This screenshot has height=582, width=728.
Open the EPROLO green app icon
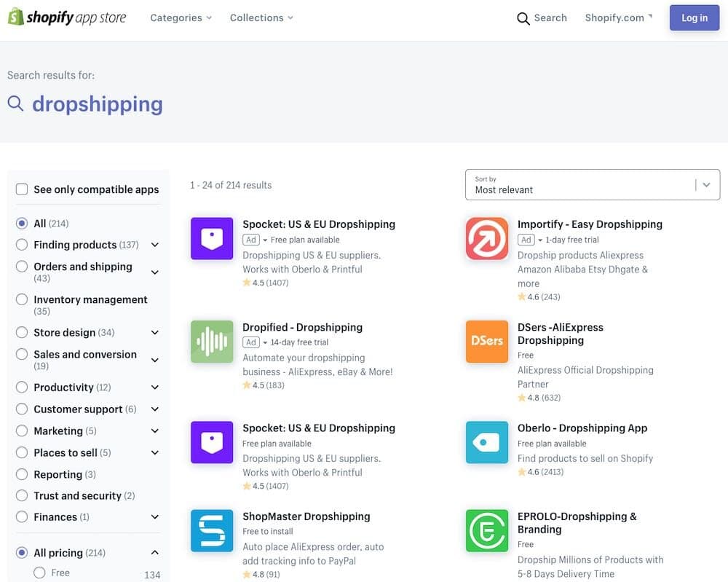click(486, 530)
